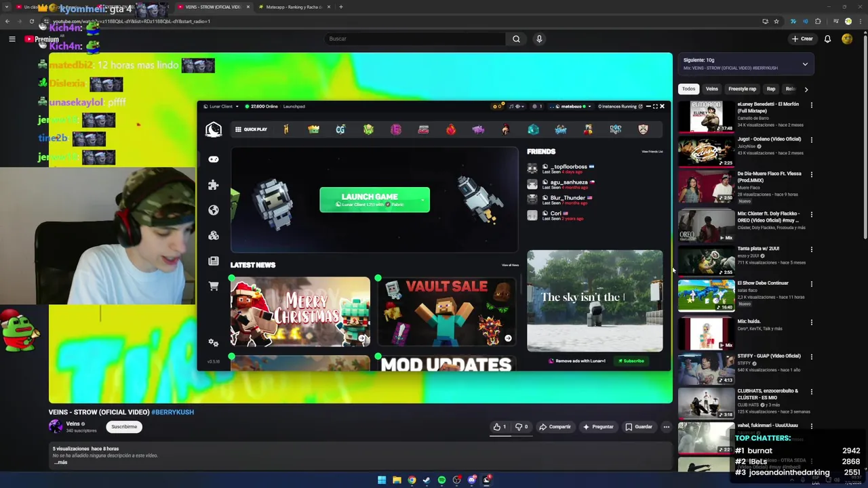Screen dimensions: 868x488
Task: Expand video description with ...más
Action: pyautogui.click(x=61, y=462)
